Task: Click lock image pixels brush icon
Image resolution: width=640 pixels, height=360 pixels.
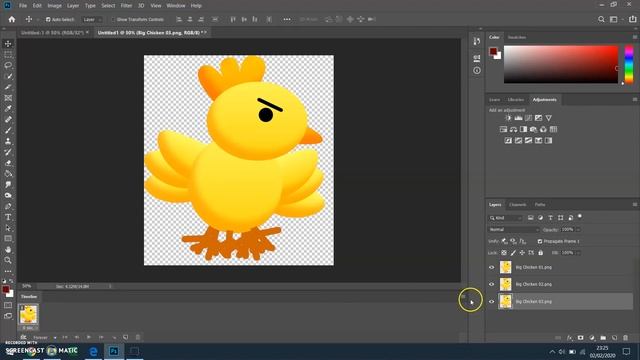Action: click(x=513, y=253)
